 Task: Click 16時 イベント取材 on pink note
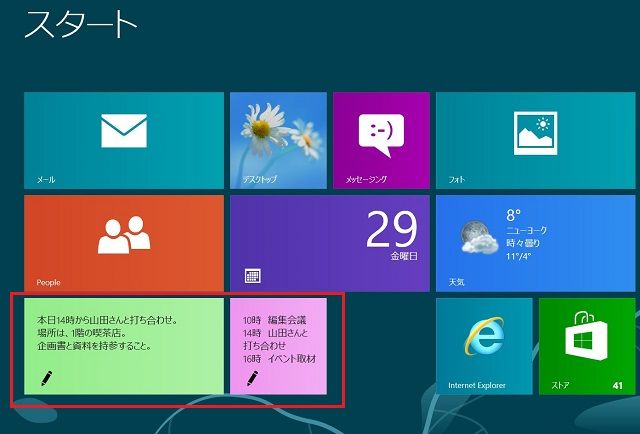(x=280, y=359)
